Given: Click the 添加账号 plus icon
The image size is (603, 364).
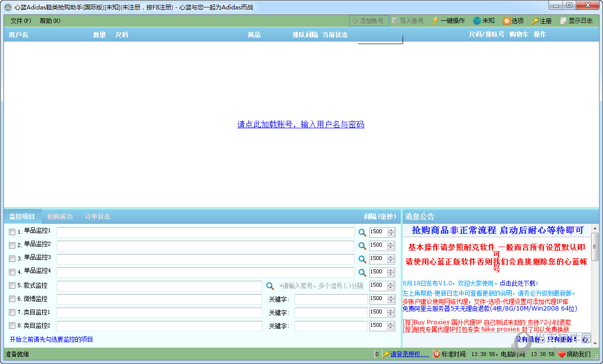Looking at the screenshot, I should pyautogui.click(x=355, y=21).
